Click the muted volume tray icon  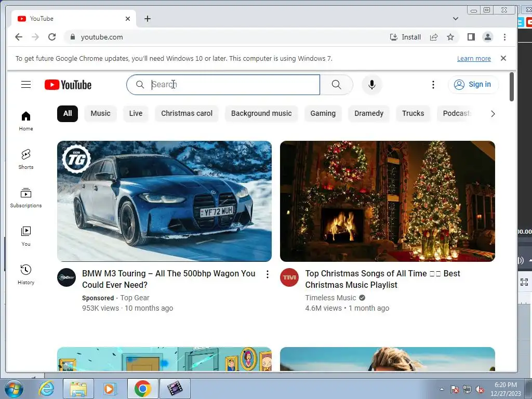pyautogui.click(x=480, y=390)
